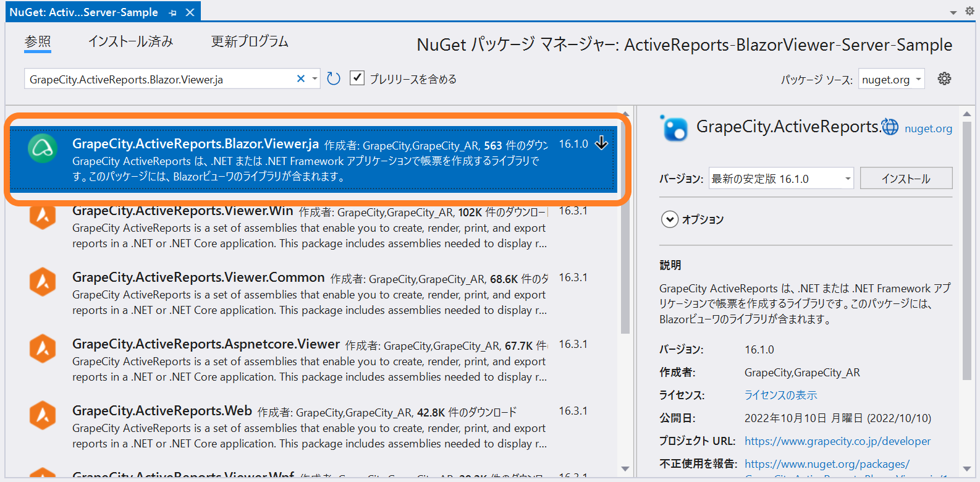Click the package list scroll down arrow

click(625, 469)
